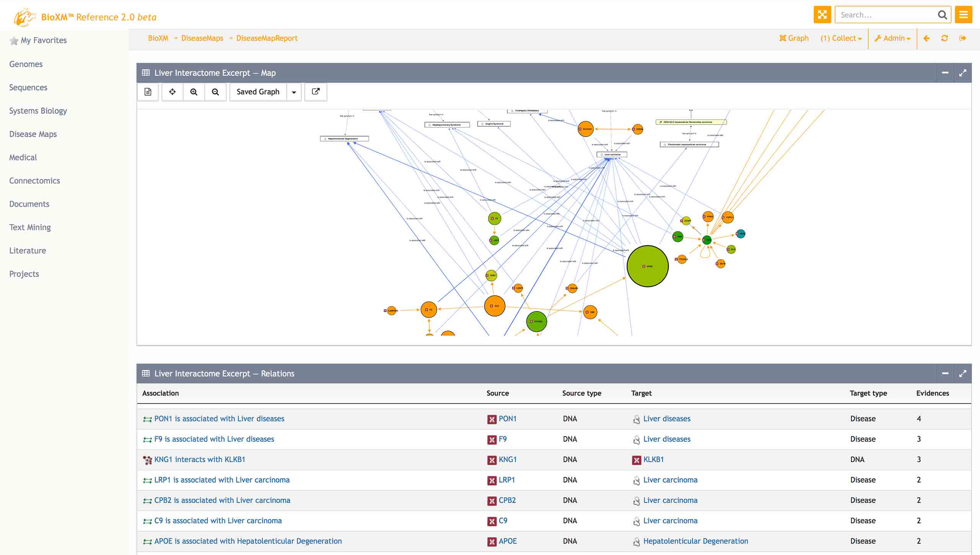This screenshot has width=980, height=555.
Task: Click the refresh icon in breadcrumb bar
Action: pos(944,38)
